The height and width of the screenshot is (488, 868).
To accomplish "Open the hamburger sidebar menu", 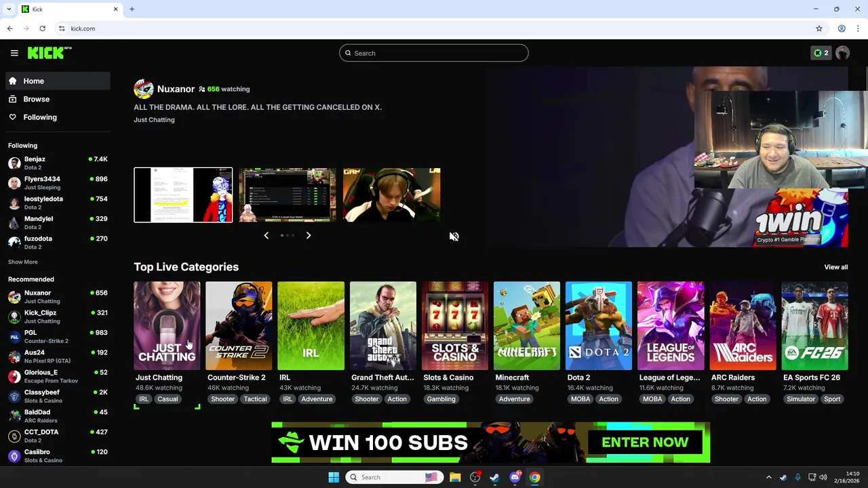I will click(14, 53).
